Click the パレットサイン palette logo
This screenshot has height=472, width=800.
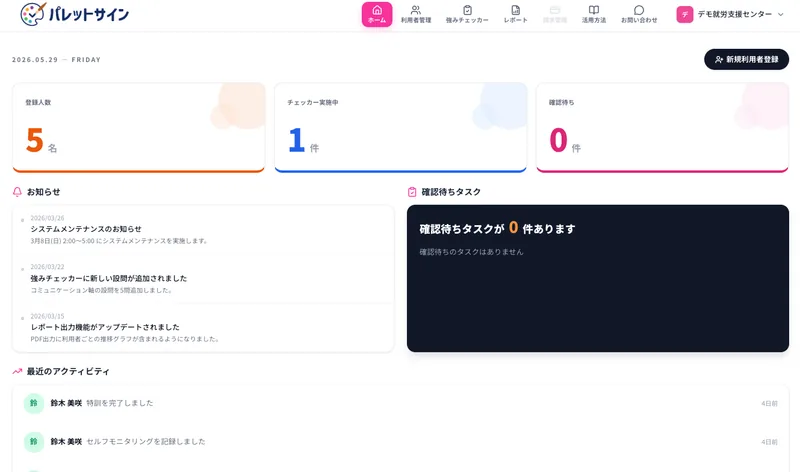pyautogui.click(x=74, y=14)
